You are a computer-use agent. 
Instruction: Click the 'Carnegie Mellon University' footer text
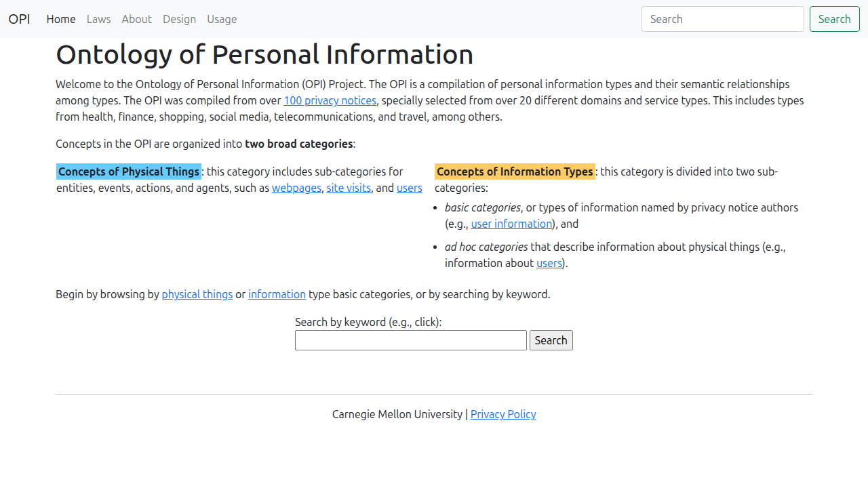point(397,414)
